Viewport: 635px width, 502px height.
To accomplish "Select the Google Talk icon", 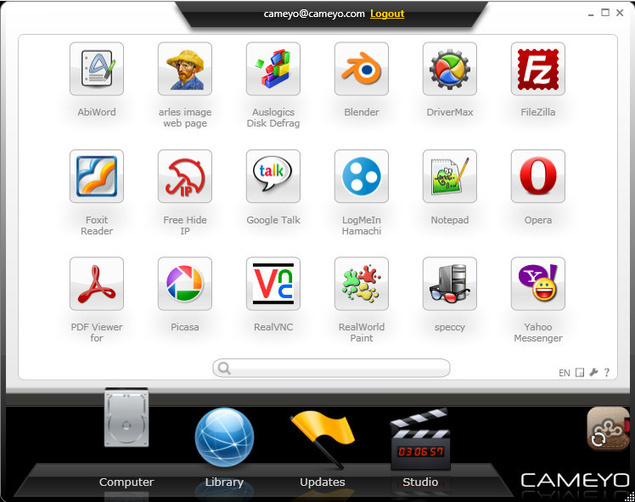I will click(x=273, y=177).
